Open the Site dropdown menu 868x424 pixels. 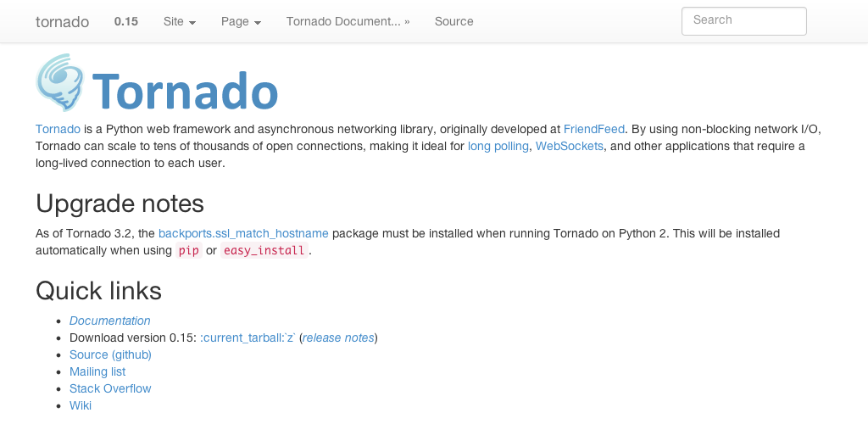pyautogui.click(x=179, y=22)
